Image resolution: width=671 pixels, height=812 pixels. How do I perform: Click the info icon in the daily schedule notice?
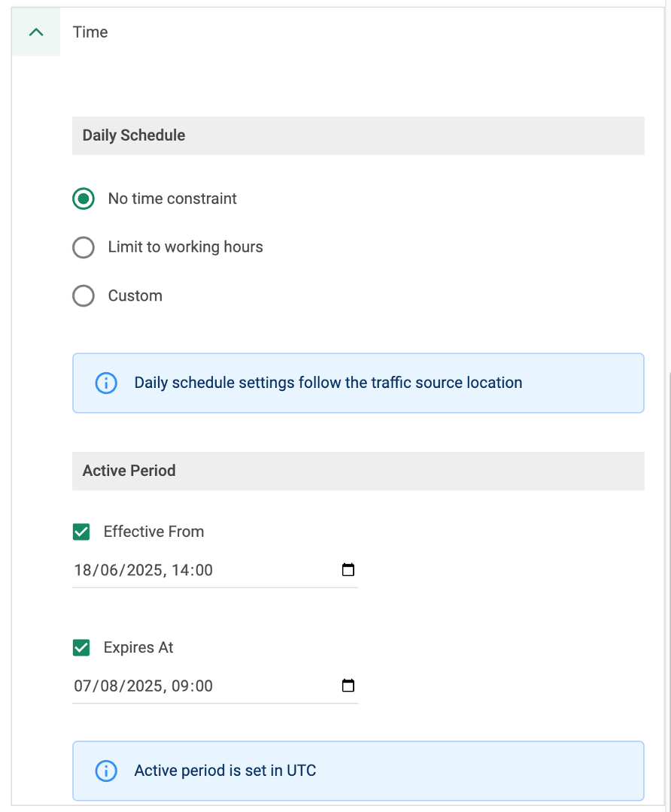[106, 383]
